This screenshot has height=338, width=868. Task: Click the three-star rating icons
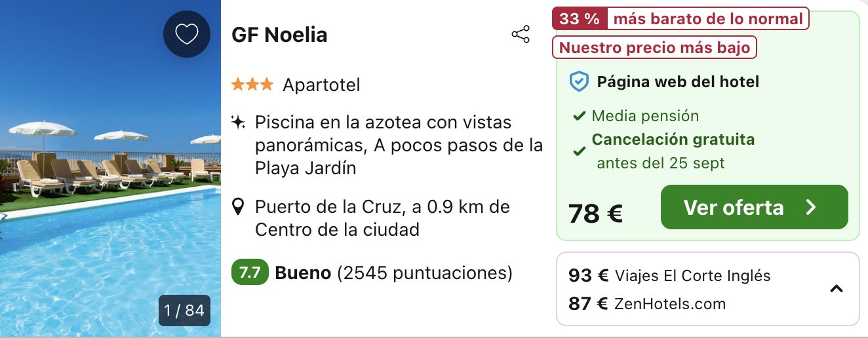point(252,84)
